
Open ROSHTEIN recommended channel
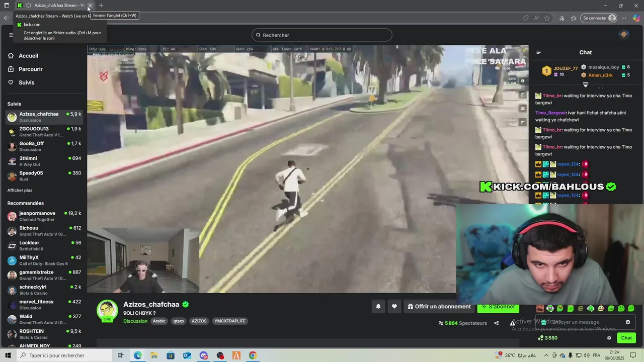[44, 334]
